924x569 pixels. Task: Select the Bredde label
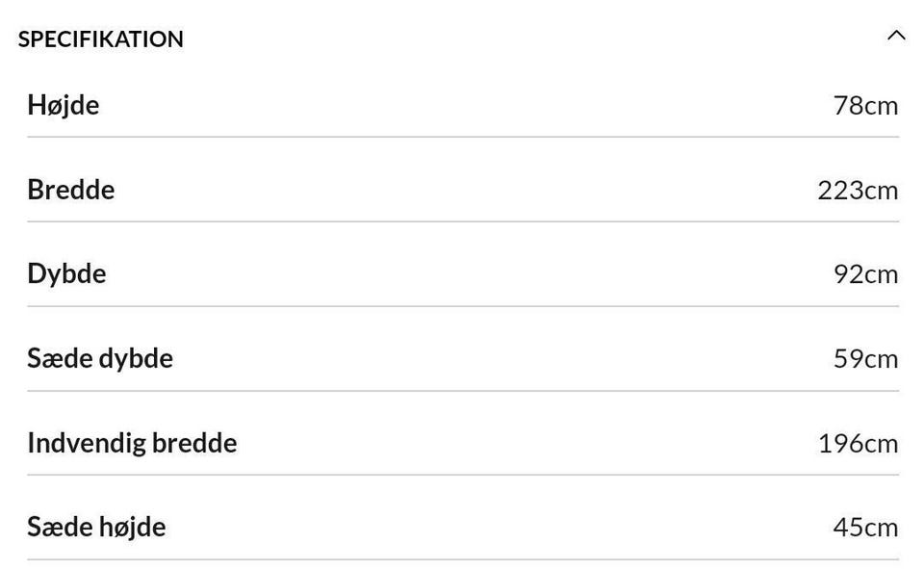pos(71,189)
